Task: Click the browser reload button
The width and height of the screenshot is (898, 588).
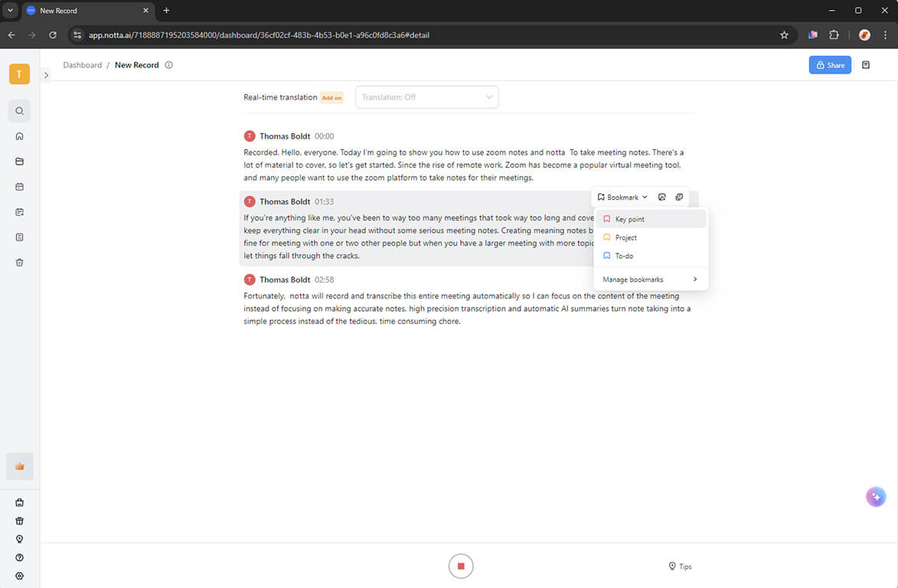Action: coord(53,35)
